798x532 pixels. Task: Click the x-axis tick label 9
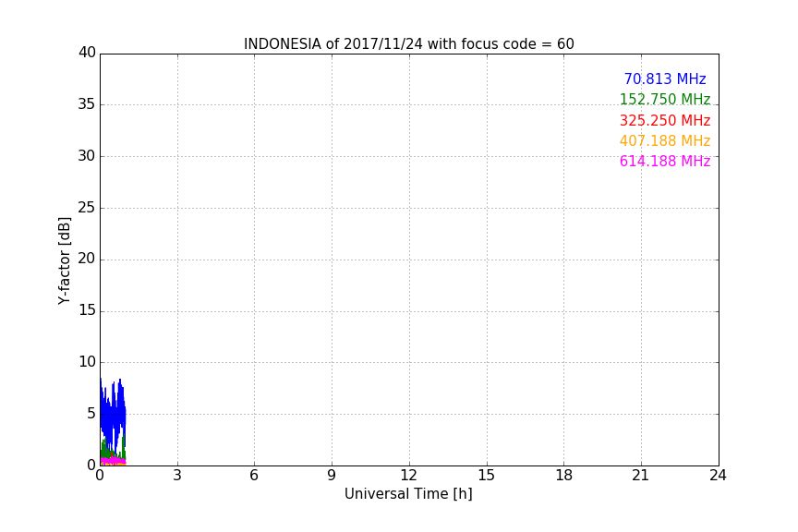tap(332, 476)
